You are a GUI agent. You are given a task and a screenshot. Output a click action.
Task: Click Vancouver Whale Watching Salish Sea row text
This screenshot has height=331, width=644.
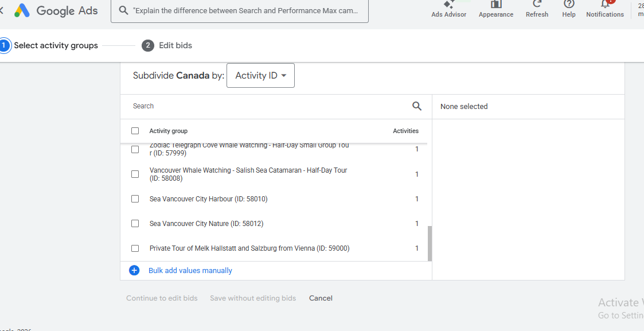pyautogui.click(x=248, y=174)
